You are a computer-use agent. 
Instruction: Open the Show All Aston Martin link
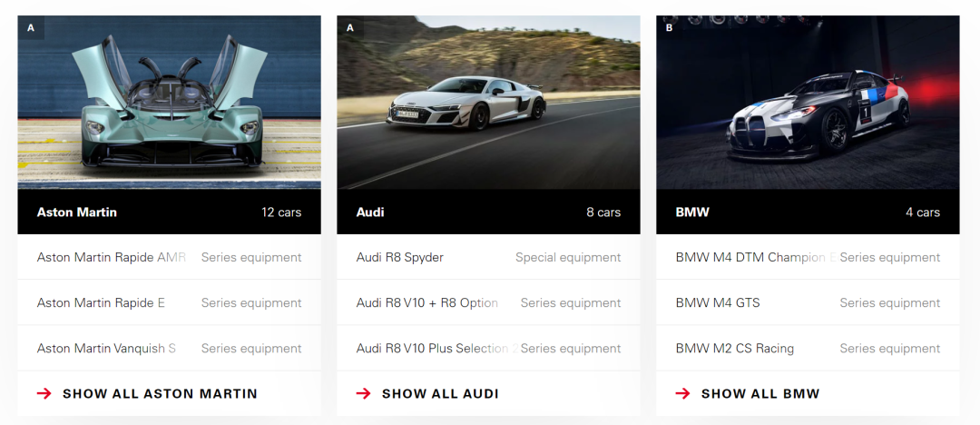click(x=160, y=394)
